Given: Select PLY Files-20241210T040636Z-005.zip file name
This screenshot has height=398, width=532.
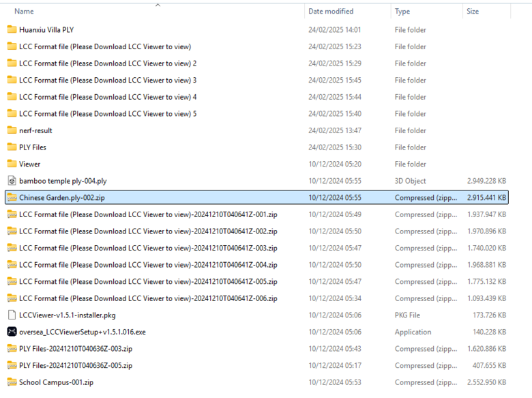Looking at the screenshot, I should (x=76, y=366).
